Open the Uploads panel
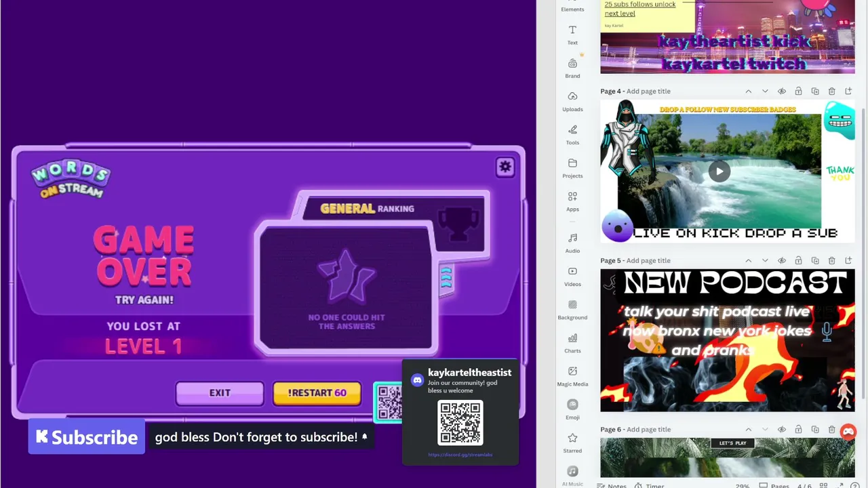 coord(572,101)
